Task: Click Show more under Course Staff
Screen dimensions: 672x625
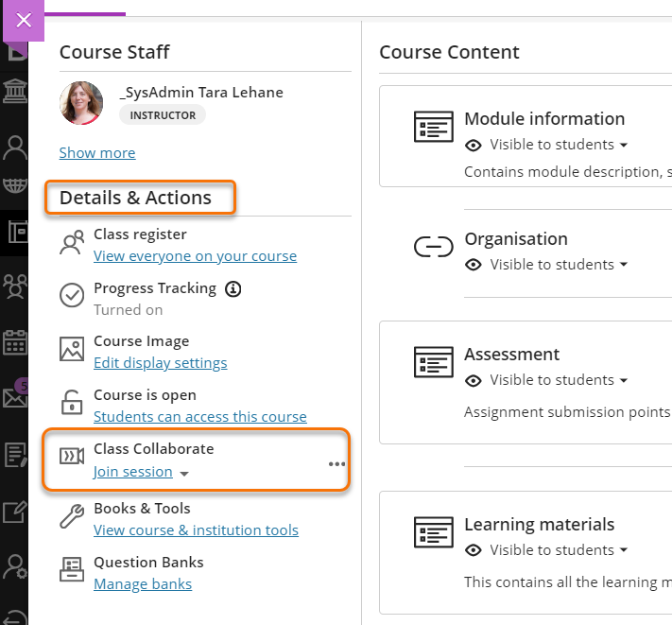Action: [x=96, y=153]
